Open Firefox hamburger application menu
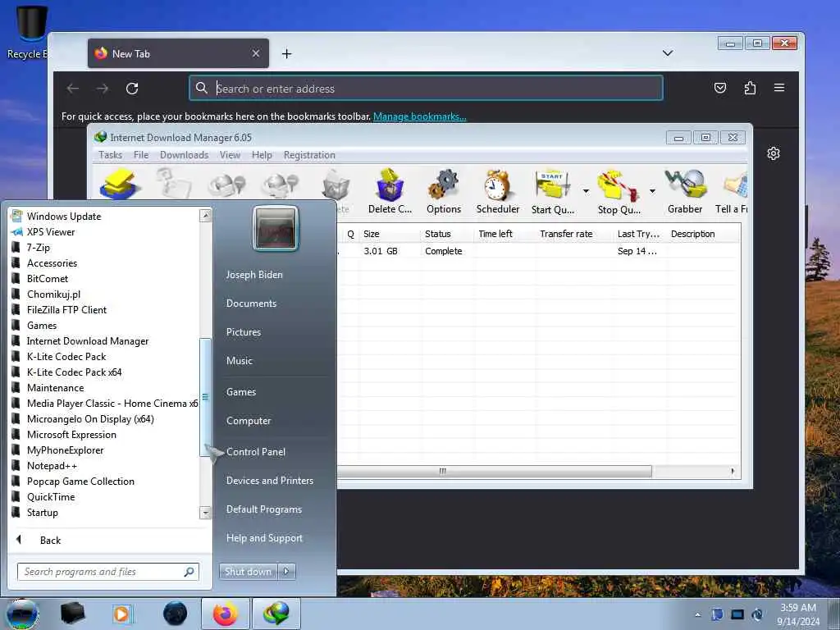The width and height of the screenshot is (840, 630). click(779, 88)
